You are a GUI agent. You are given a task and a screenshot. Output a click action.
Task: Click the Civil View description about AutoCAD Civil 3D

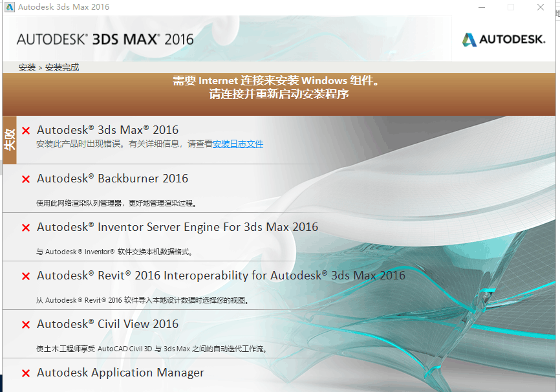coord(151,349)
